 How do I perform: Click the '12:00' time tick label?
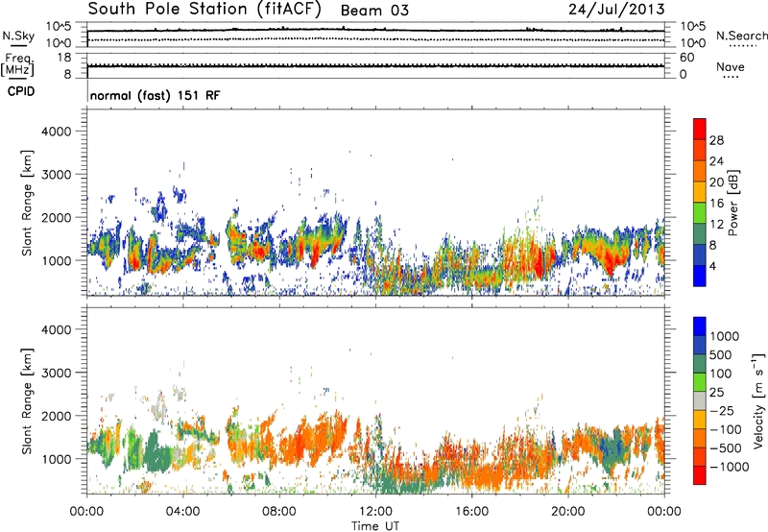pyautogui.click(x=375, y=512)
